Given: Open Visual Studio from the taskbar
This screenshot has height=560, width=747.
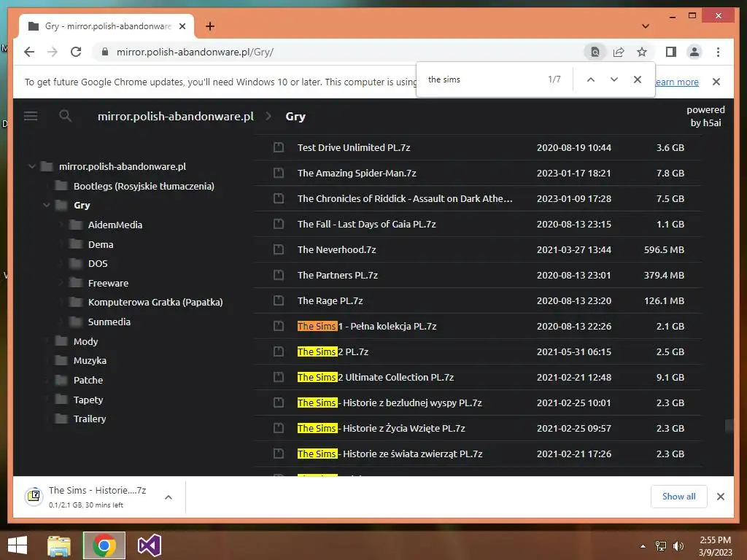Looking at the screenshot, I should pos(149,545).
